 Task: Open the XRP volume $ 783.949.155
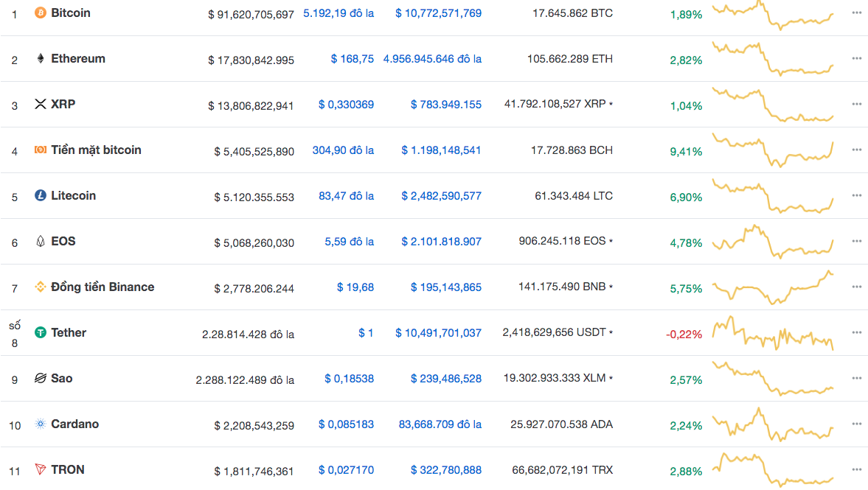[x=446, y=105]
